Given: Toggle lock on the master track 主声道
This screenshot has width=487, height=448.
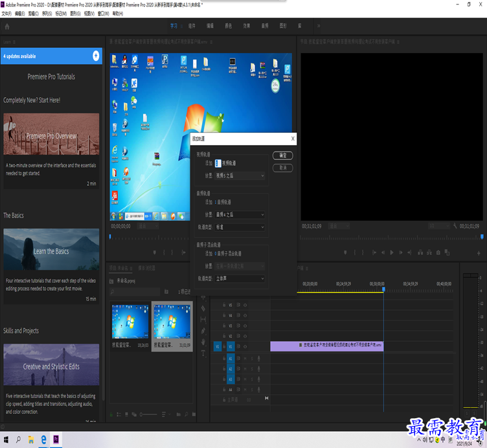Looking at the screenshot, I should (x=224, y=400).
